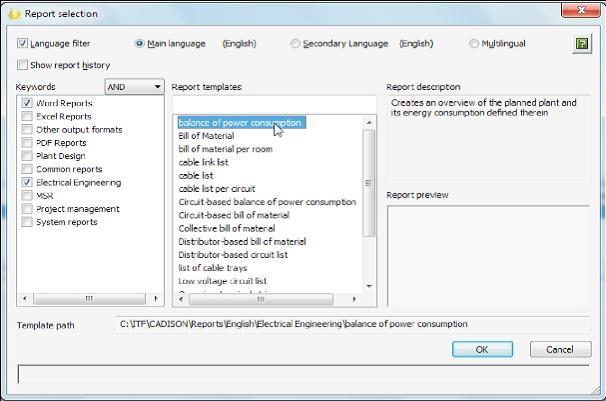Check Other output formats keyword

point(27,129)
